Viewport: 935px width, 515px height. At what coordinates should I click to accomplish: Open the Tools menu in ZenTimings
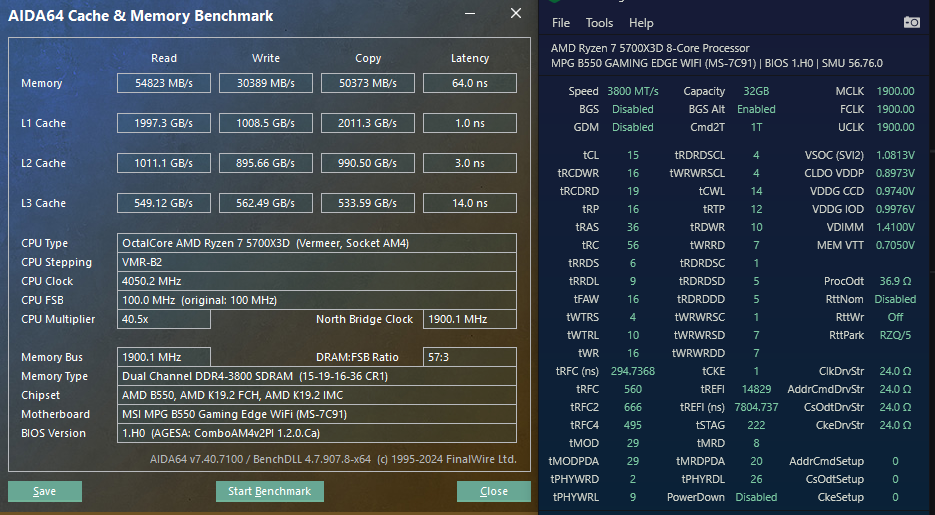click(x=599, y=23)
